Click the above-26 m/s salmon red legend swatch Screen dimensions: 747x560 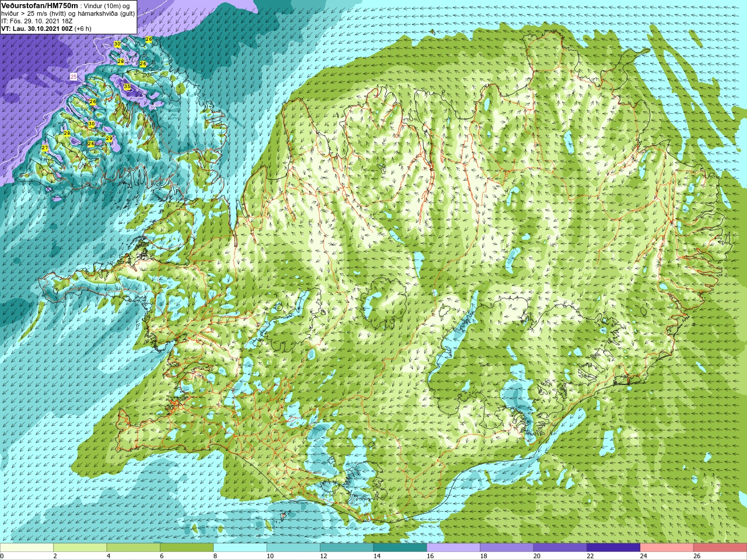point(720,548)
